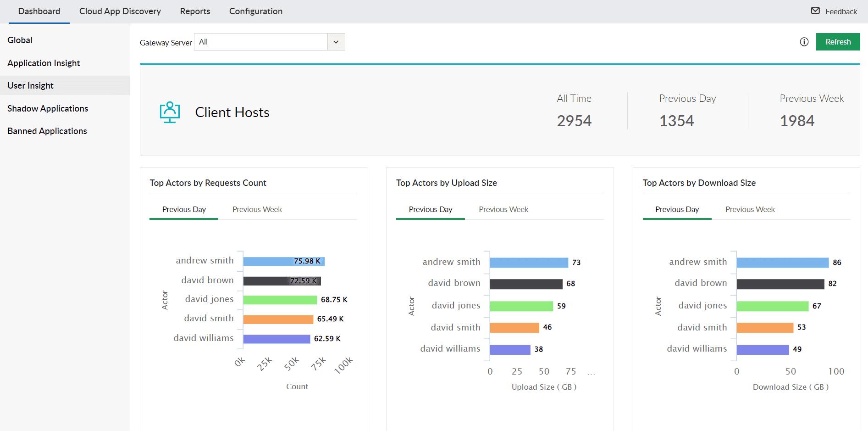Switch to Previous Week for Download Size
Viewport: 868px width, 431px height.
click(750, 209)
